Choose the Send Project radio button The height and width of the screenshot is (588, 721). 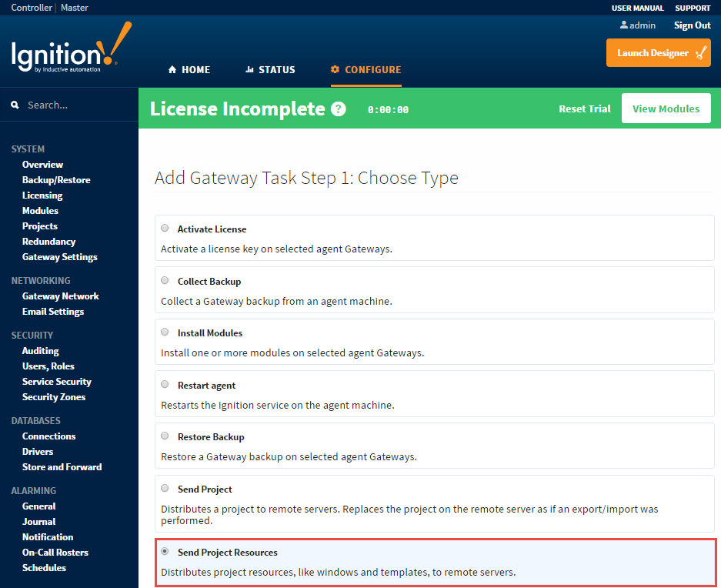tap(165, 488)
